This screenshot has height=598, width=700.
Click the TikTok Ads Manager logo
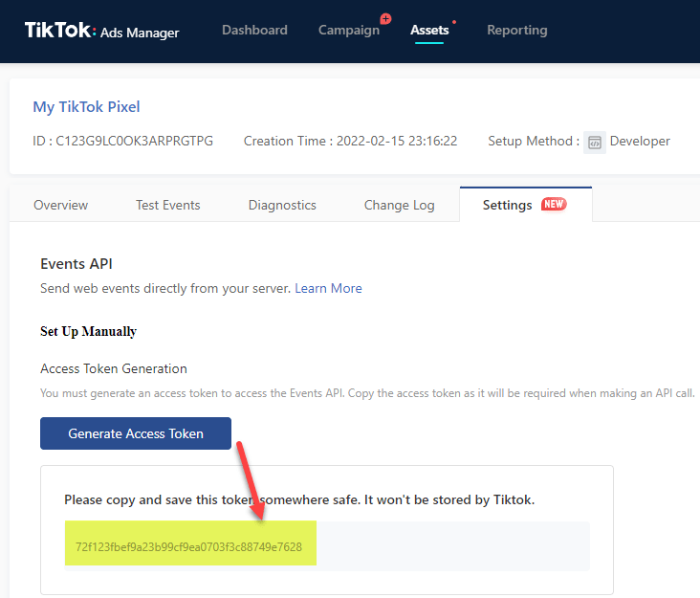101,31
